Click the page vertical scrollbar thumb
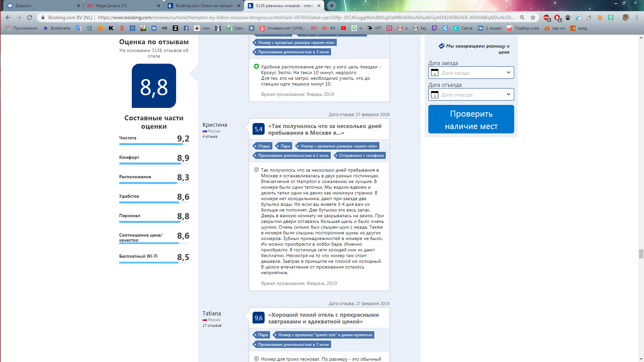 tap(641, 254)
